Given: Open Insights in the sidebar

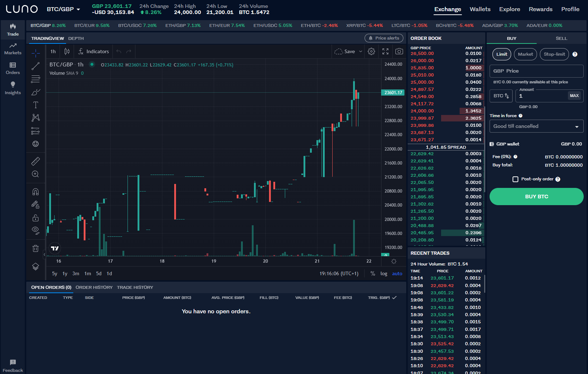Looking at the screenshot, I should (13, 88).
